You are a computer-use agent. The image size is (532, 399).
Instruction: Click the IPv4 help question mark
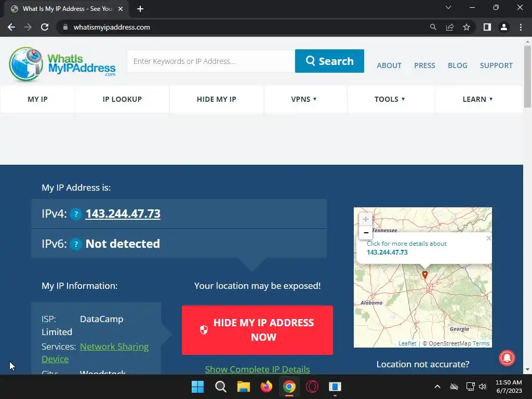point(76,214)
